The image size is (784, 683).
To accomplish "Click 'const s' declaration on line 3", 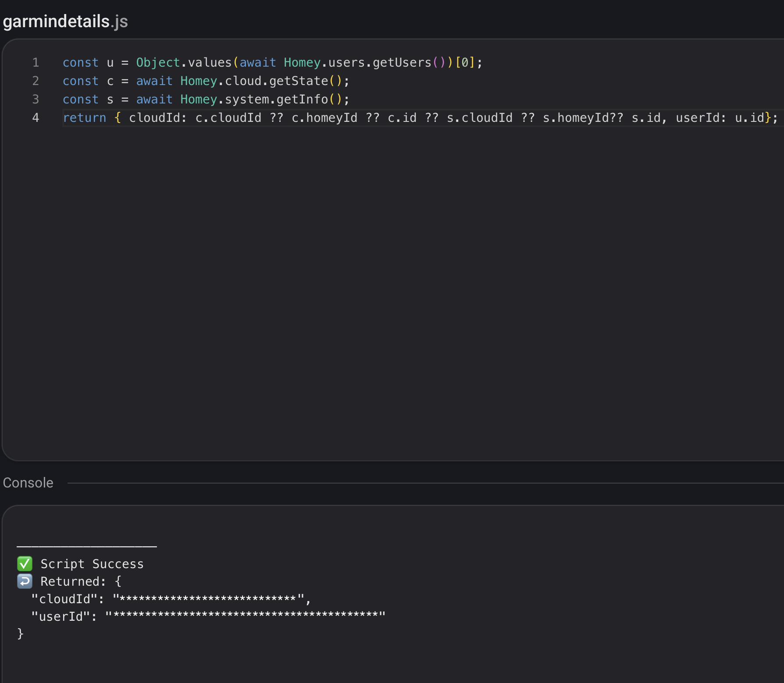I will click(88, 100).
